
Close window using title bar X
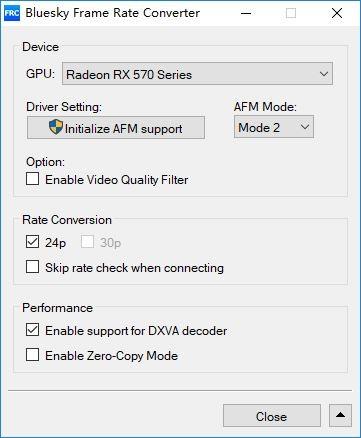(337, 13)
